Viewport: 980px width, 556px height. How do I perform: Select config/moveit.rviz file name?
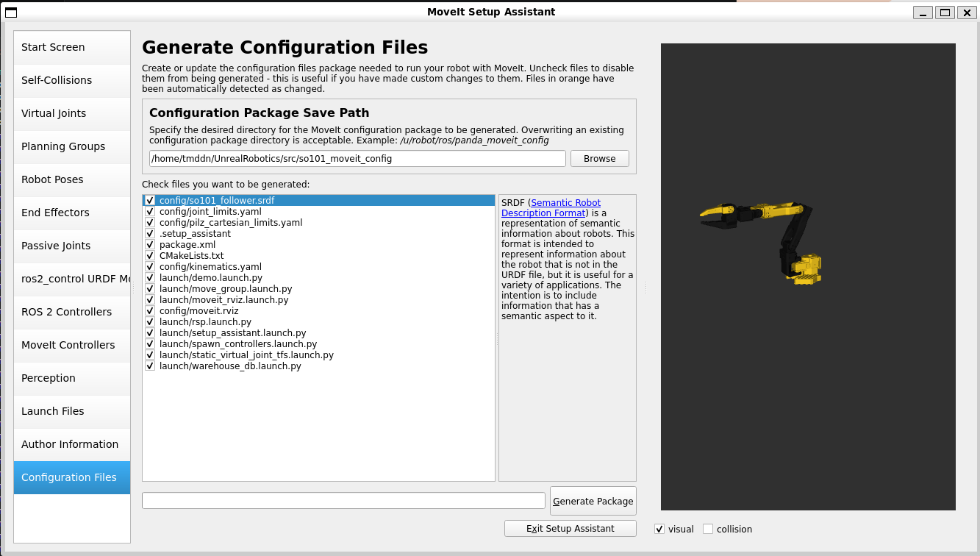point(198,310)
